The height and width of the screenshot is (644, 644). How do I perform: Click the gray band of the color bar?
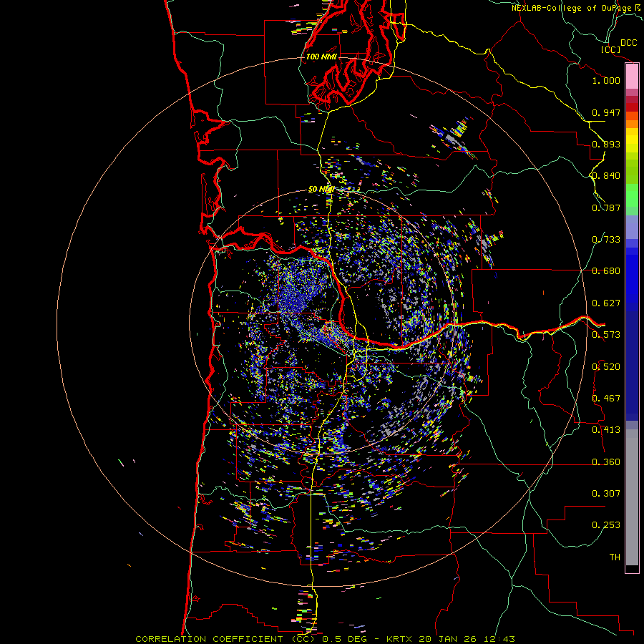[x=632, y=497]
